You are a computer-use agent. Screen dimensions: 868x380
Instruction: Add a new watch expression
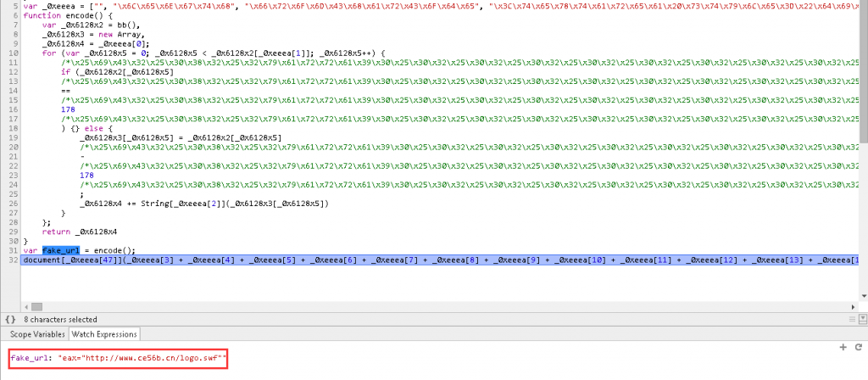coord(844,347)
